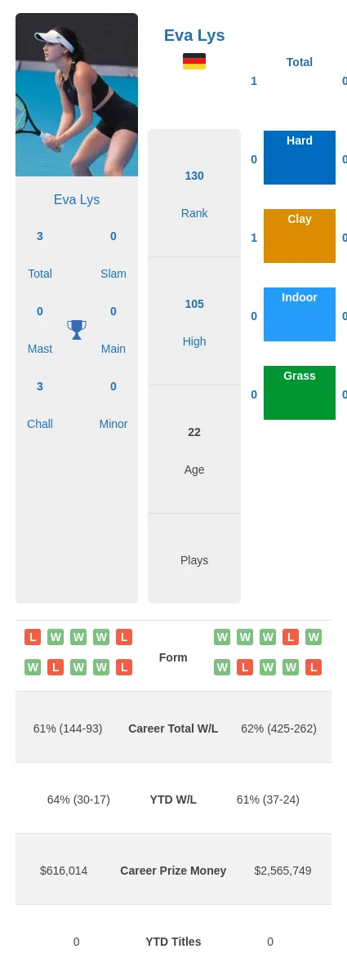
Task: Click first red L form badge
Action: [33, 637]
